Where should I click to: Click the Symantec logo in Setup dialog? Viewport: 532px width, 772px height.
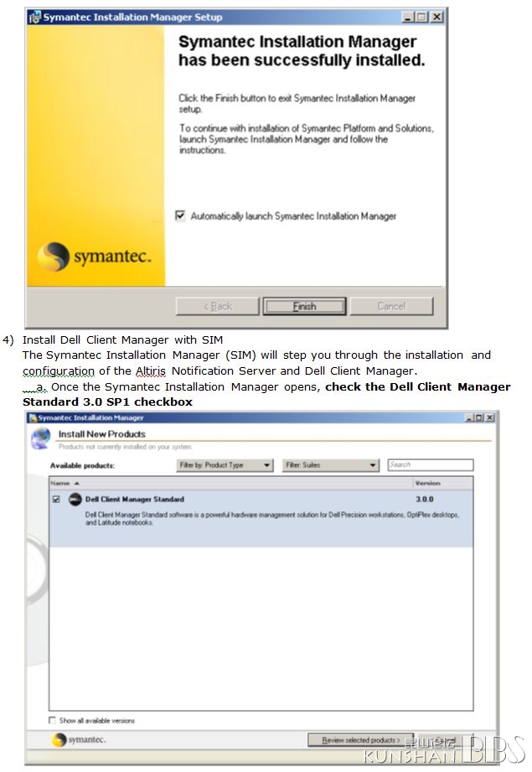pos(94,256)
